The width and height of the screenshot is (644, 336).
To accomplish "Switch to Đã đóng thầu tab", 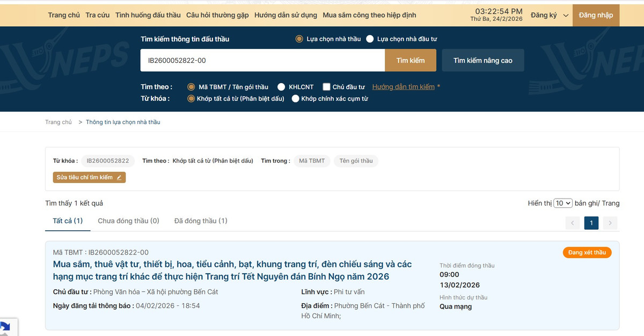I will (201, 221).
